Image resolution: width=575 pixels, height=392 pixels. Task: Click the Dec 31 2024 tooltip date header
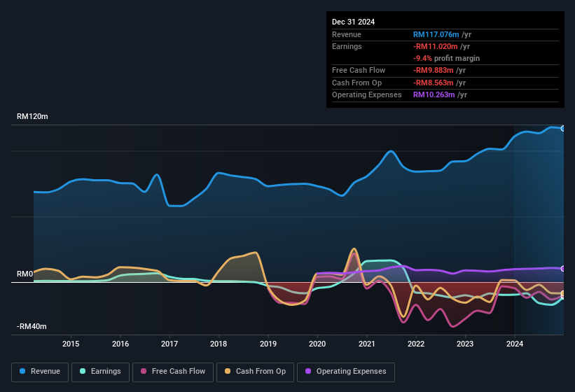tap(354, 22)
